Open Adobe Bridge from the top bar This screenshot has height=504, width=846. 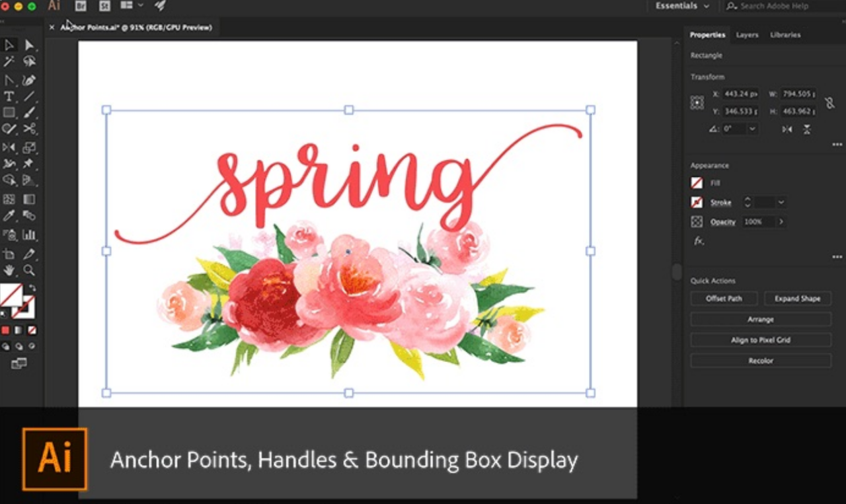pos(81,6)
